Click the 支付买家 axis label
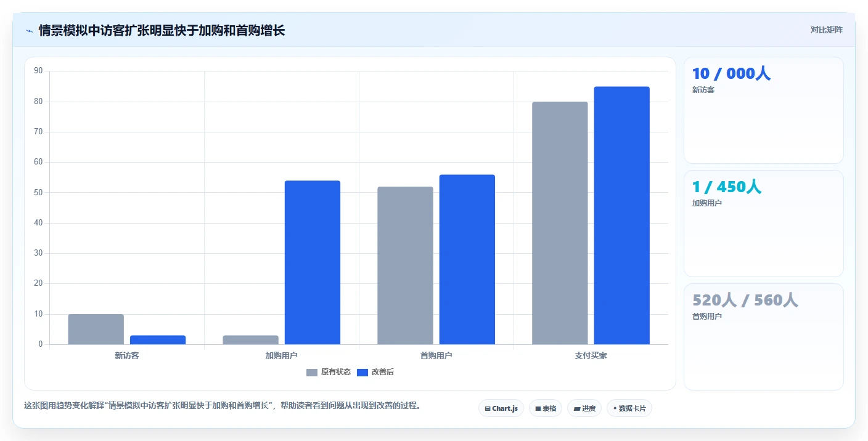The image size is (868, 441). pyautogui.click(x=591, y=356)
